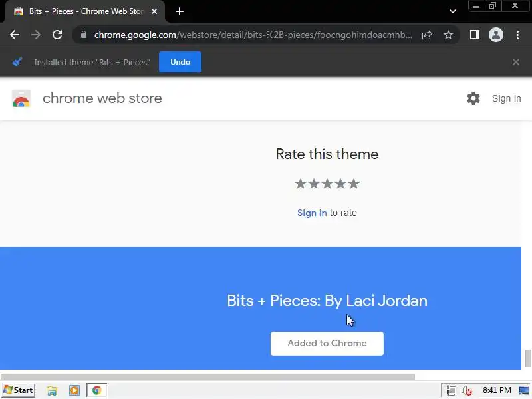This screenshot has height=399, width=532.
Task: Go back to the previous page
Action: [x=15, y=35]
